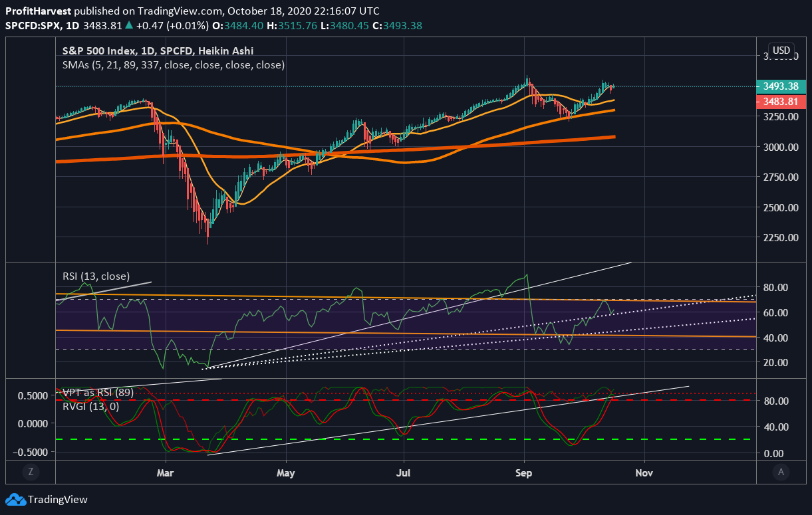Click the green 3493.38 price label

[781, 86]
